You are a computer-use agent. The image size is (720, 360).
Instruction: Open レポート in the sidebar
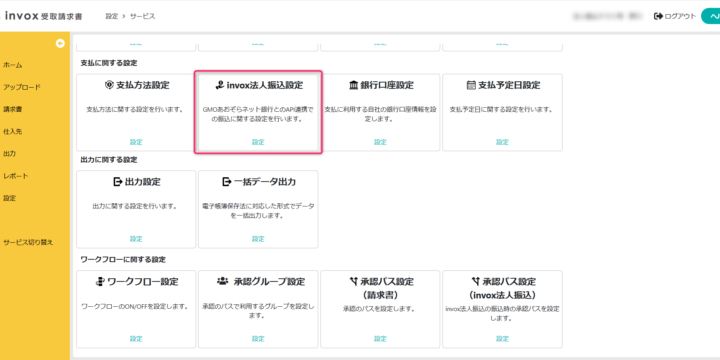coord(16,176)
